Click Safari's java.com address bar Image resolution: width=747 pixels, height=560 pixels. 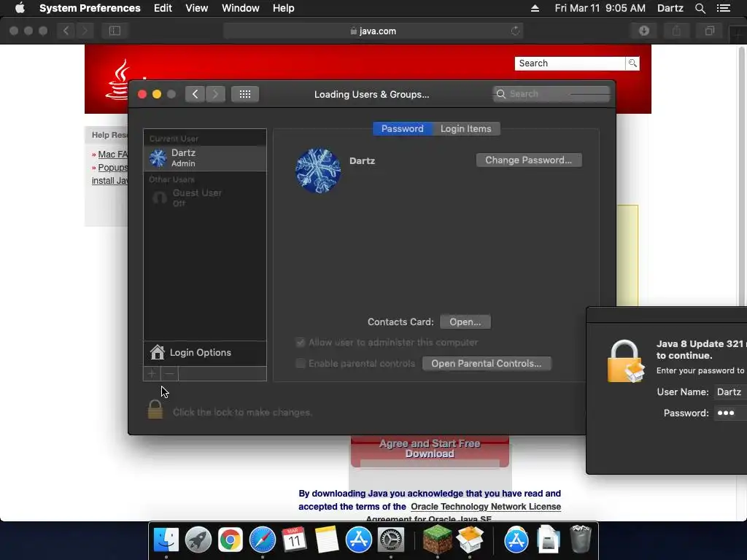(373, 31)
